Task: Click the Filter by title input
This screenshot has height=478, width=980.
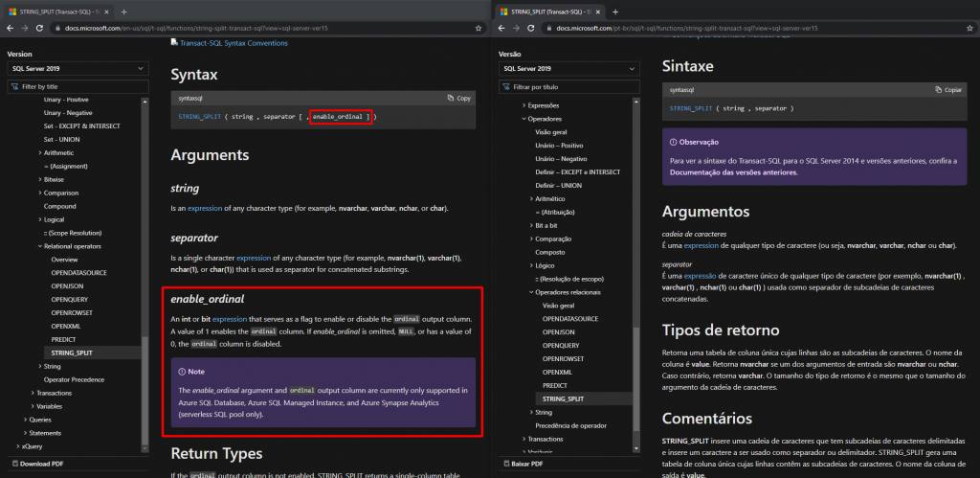Action: 78,86
